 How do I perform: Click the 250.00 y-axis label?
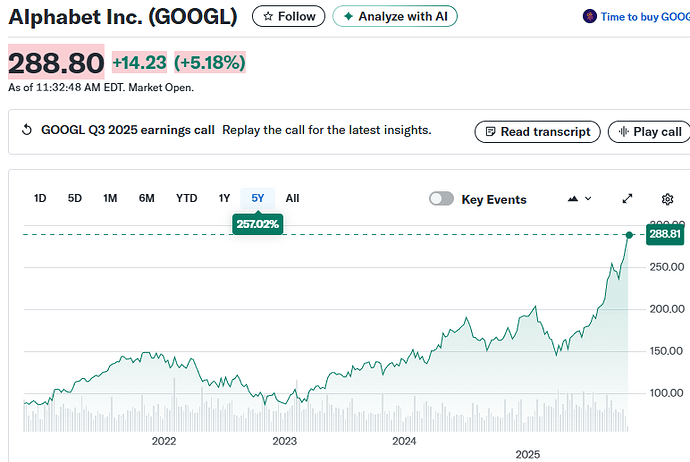point(667,267)
